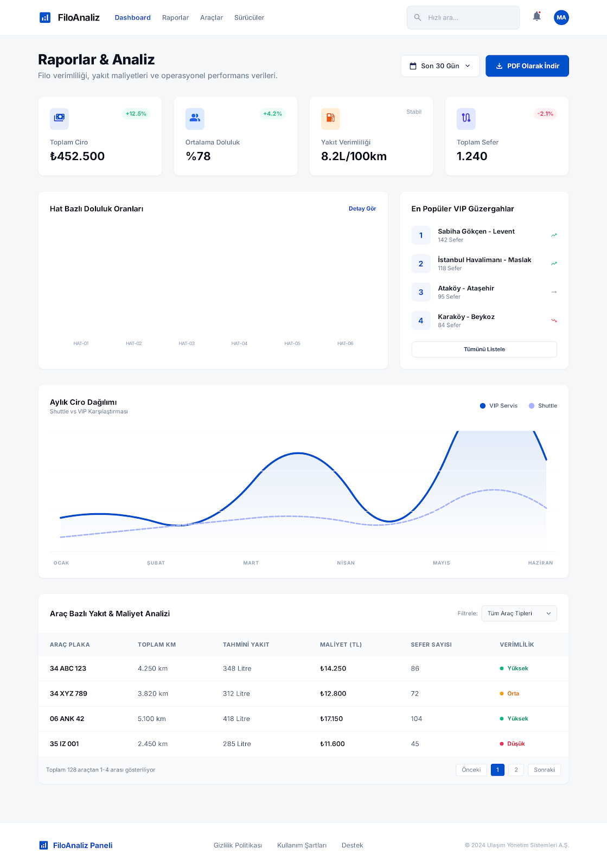This screenshot has width=607, height=868.
Task: Click the FiloAnaliz logo icon in header
Action: tap(45, 17)
